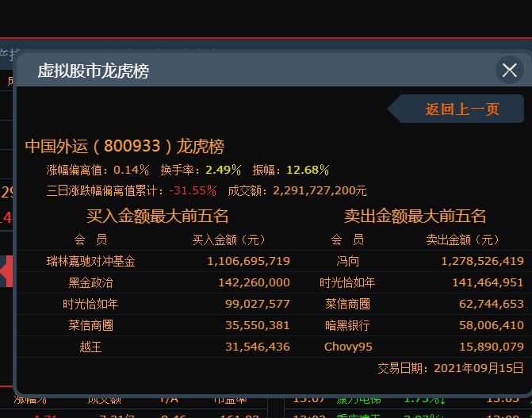
Task: Click the 买入金额(元) column header
Action: tap(228, 240)
